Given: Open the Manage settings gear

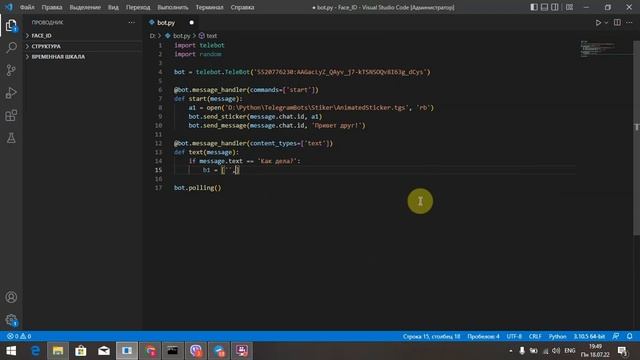Looking at the screenshot, I should coord(11,320).
